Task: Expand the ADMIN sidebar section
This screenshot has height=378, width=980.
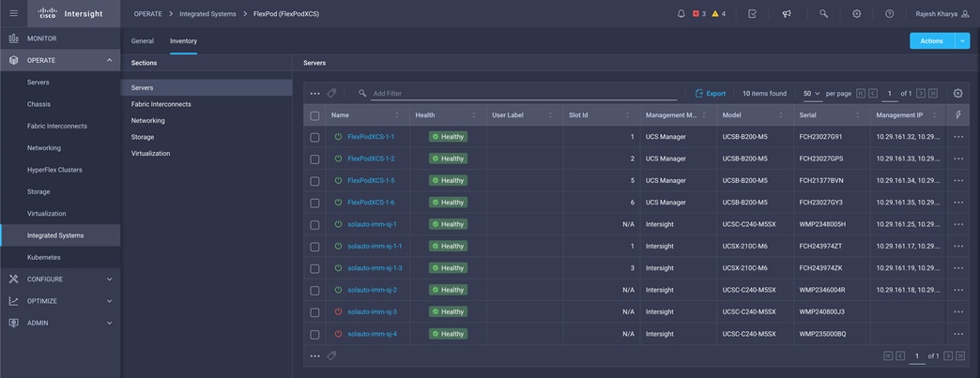Action: [x=110, y=323]
